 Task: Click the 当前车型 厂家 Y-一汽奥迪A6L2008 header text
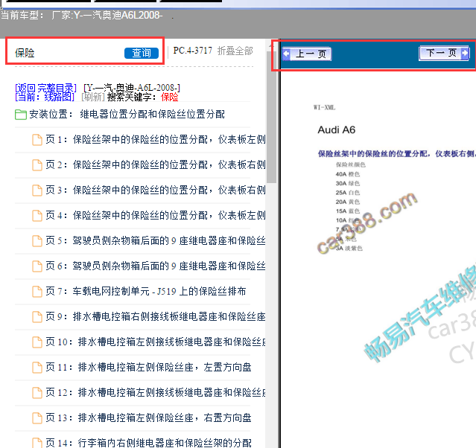click(x=82, y=15)
